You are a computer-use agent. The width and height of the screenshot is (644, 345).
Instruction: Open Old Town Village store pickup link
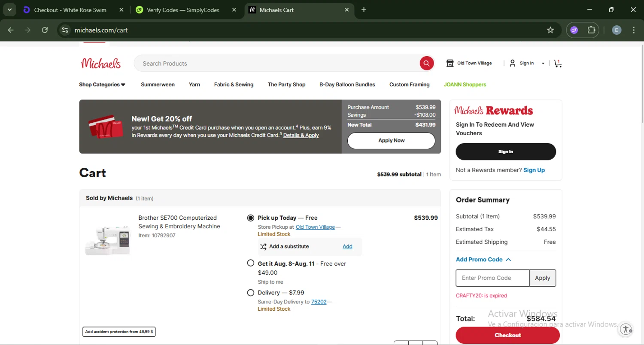point(315,227)
